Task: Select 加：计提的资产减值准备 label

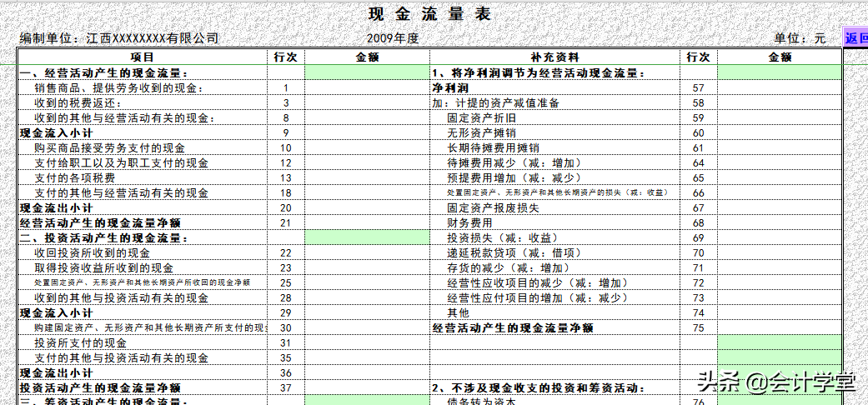Action: 496,102
